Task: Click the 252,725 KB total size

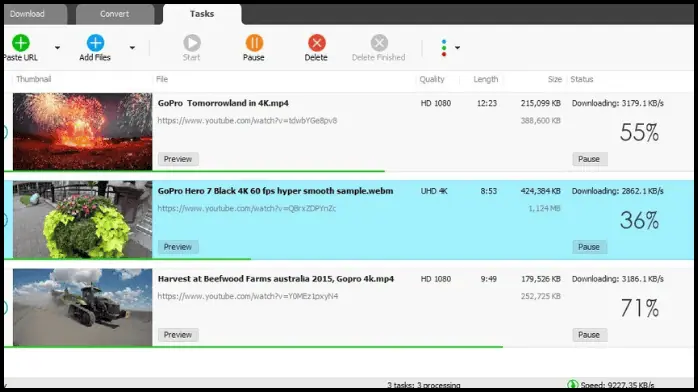Action: [540, 296]
